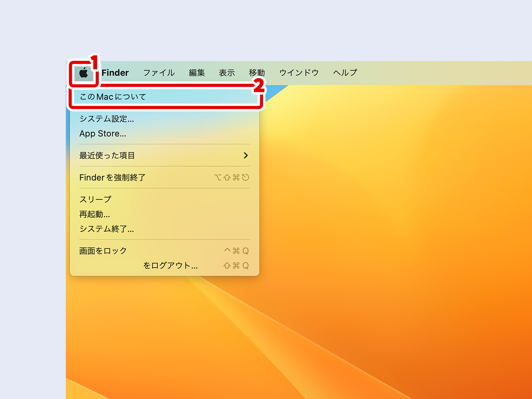Open the 編集 menu
The image size is (532, 399).
(x=197, y=73)
